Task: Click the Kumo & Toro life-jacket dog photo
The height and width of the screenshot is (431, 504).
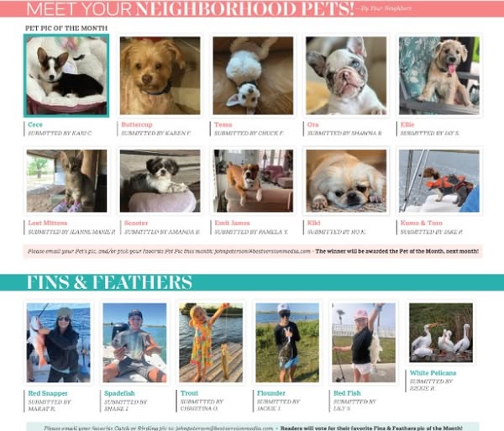Action: point(439,181)
